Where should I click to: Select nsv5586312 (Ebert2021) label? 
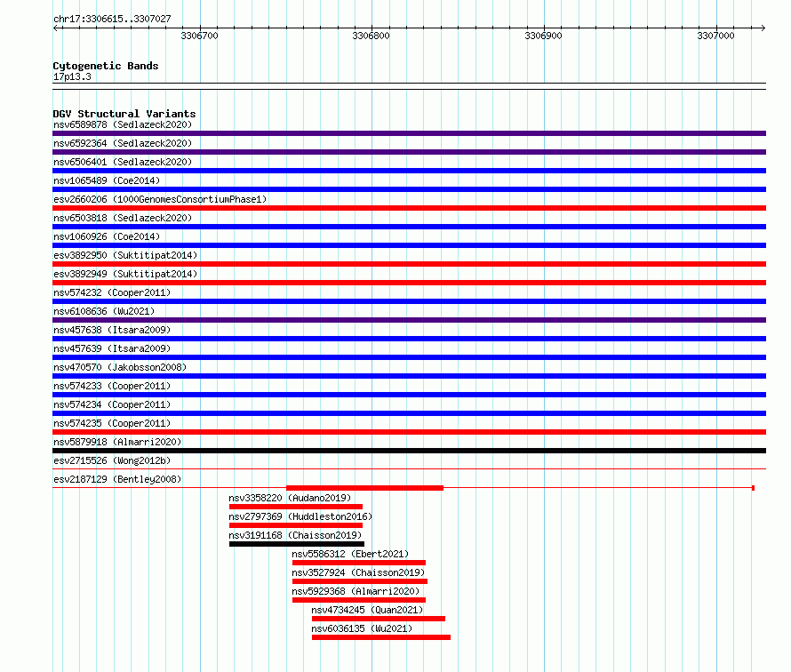(350, 554)
